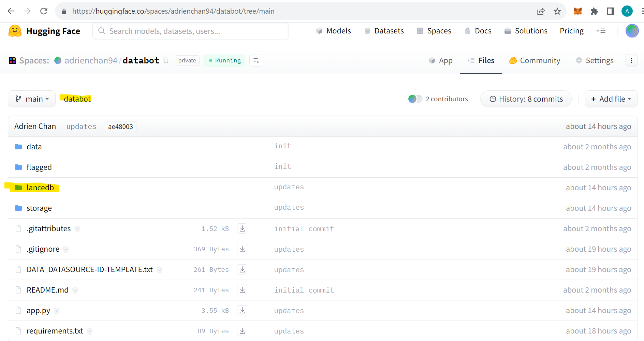Open the storage folder

pyautogui.click(x=39, y=208)
